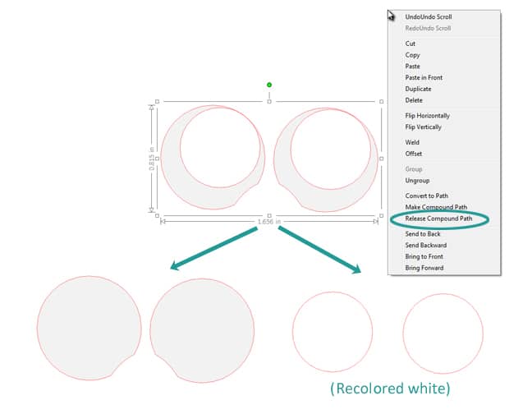
Task: Click the green rotation handle above selection
Action: (269, 85)
